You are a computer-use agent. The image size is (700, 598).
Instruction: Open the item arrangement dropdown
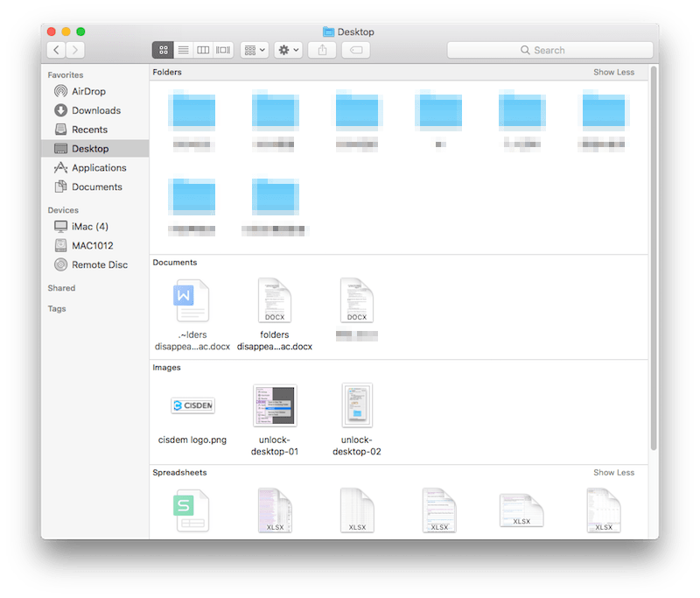254,50
